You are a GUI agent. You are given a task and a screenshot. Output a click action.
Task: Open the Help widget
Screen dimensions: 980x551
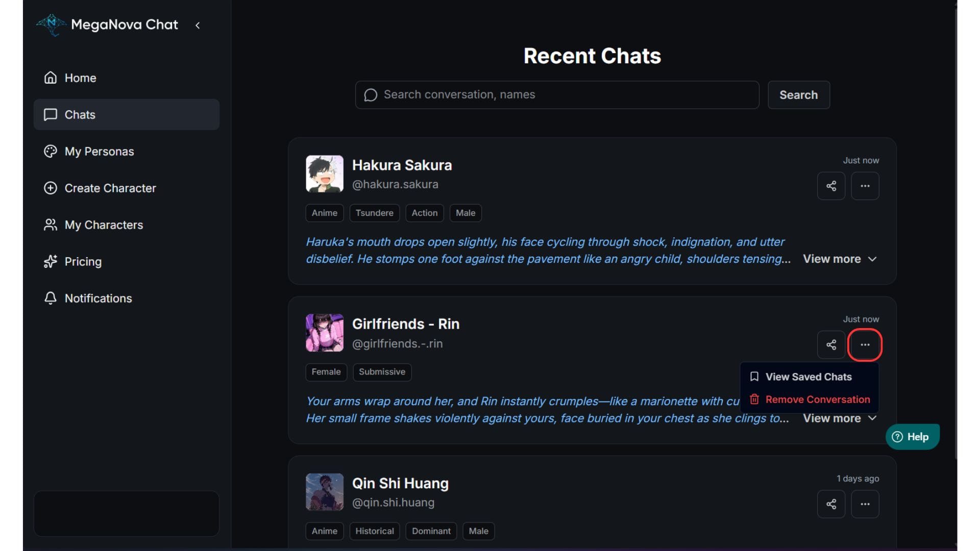click(x=912, y=437)
